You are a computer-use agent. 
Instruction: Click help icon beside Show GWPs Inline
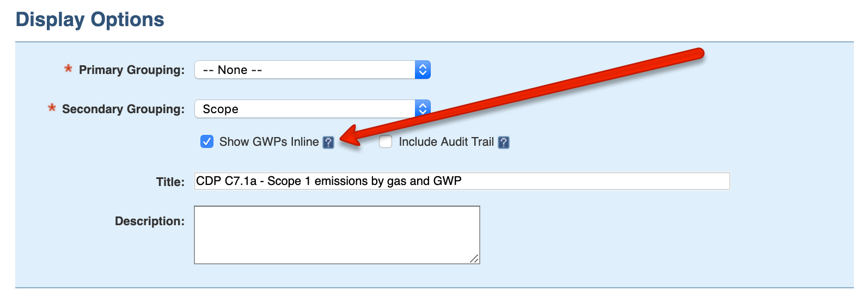tap(328, 143)
